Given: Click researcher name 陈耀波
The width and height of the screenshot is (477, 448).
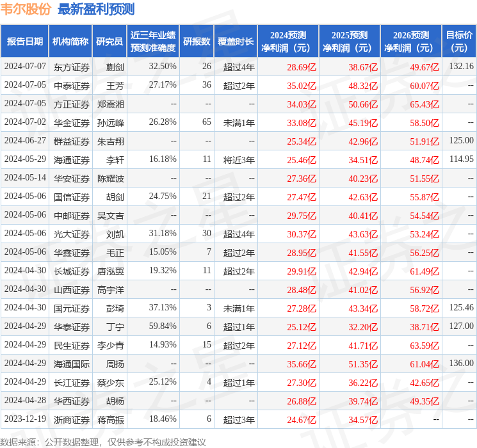Looking at the screenshot, I should click(110, 179).
